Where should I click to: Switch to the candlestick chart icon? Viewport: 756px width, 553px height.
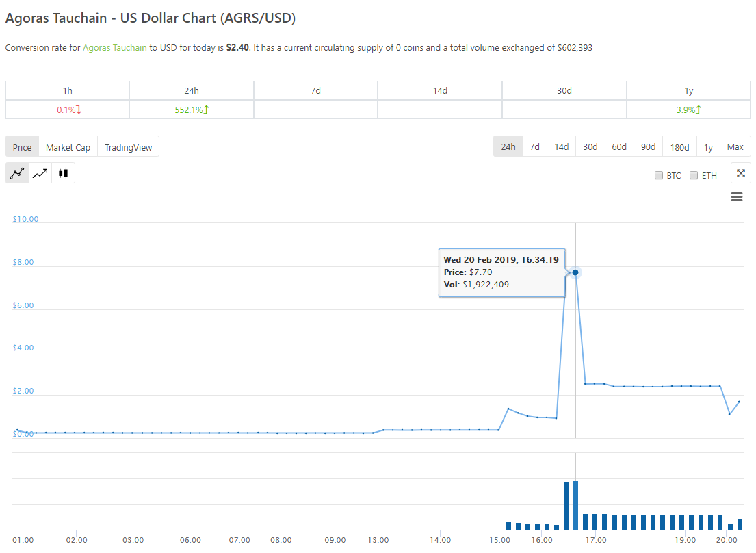pos(63,173)
